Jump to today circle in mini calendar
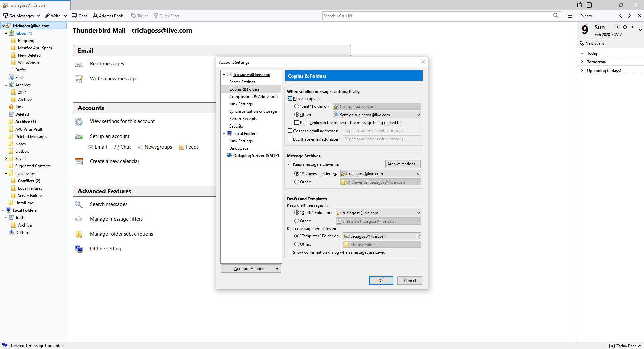The height and width of the screenshot is (349, 644). [x=625, y=27]
